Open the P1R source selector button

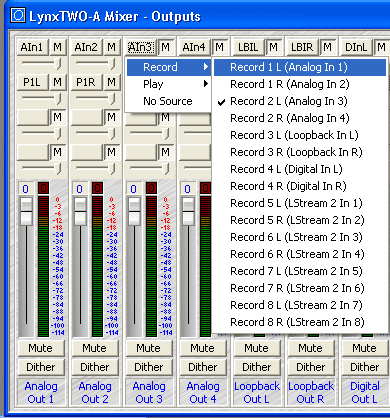click(86, 82)
